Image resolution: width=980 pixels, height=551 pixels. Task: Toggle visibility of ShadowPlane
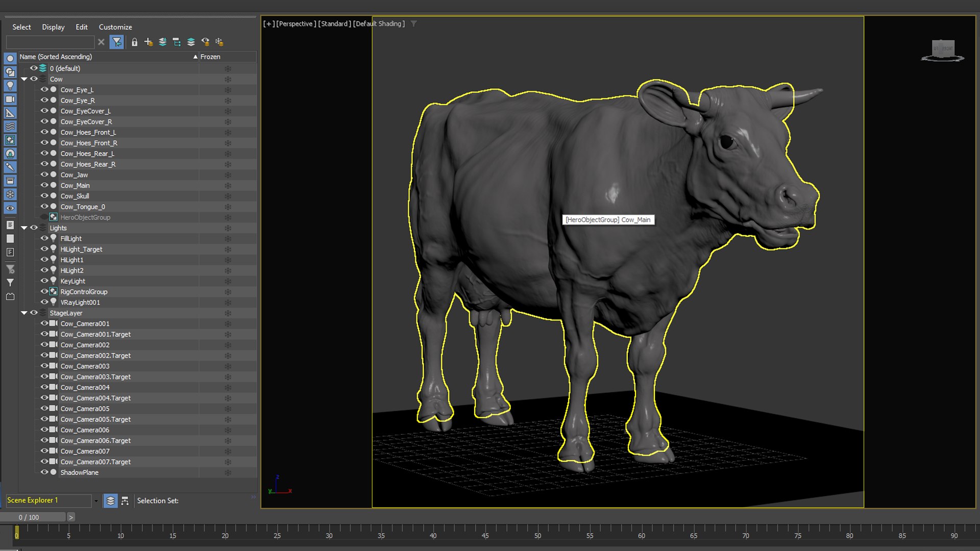pyautogui.click(x=44, y=472)
